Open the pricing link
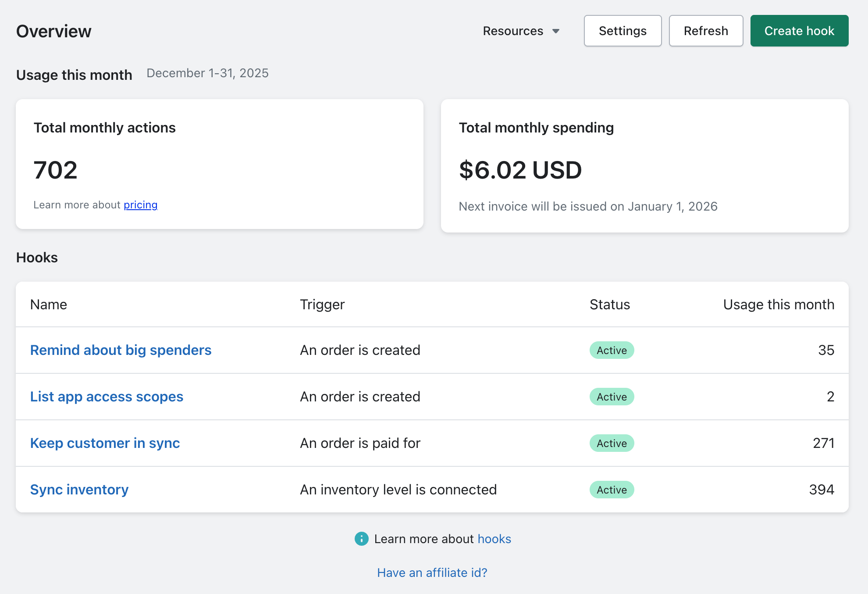This screenshot has width=868, height=594. [140, 204]
